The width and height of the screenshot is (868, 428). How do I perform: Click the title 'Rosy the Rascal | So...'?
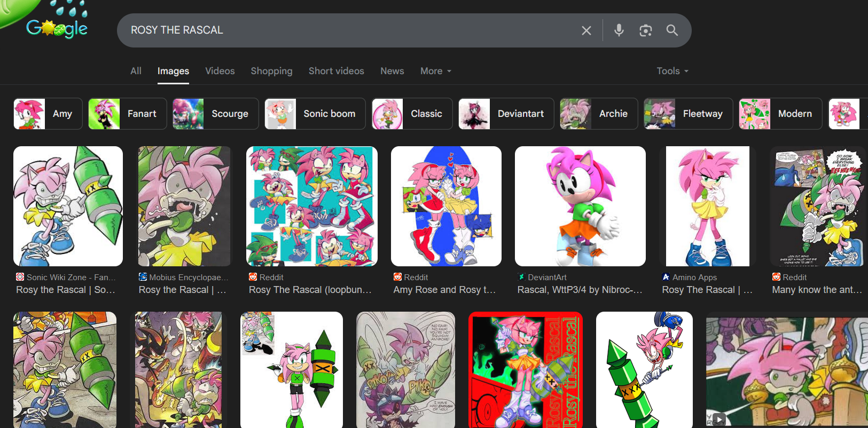pos(66,290)
